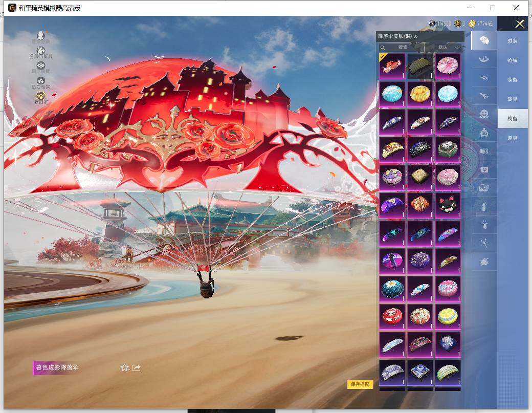This screenshot has width=532, height=413.
Task: Open the planet category icon in sidebar
Action: (484, 262)
